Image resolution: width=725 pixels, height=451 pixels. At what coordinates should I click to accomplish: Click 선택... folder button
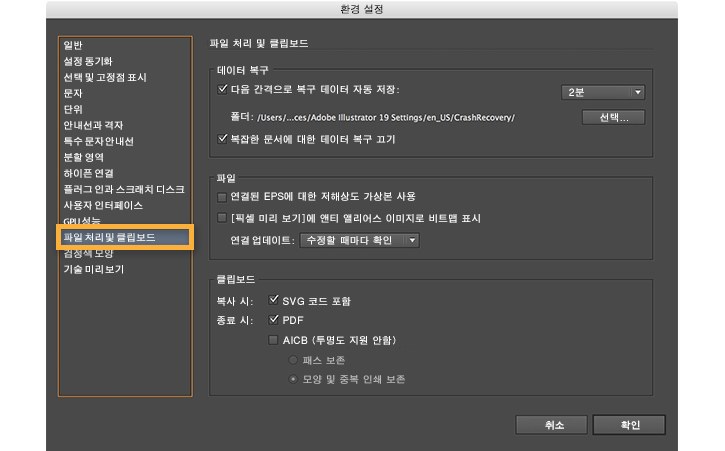pos(613,117)
